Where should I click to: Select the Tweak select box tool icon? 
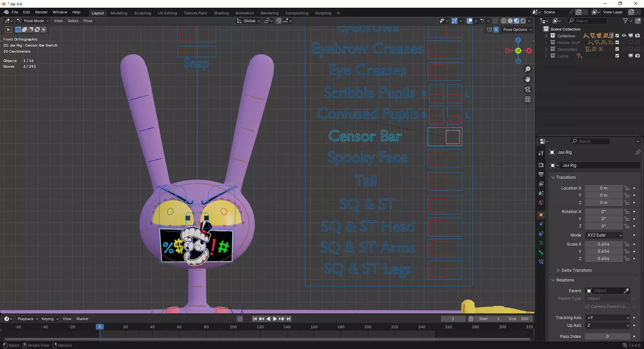click(x=8, y=30)
